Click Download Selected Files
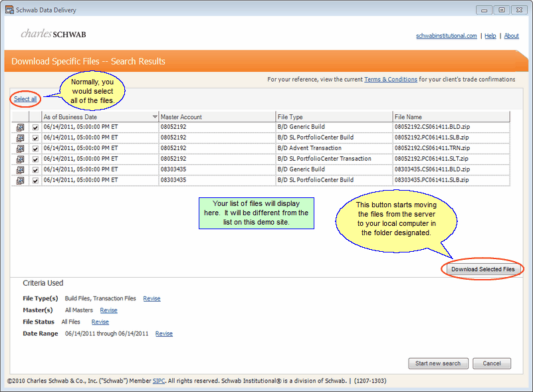Viewport: 533px width, 392px height. point(482,268)
